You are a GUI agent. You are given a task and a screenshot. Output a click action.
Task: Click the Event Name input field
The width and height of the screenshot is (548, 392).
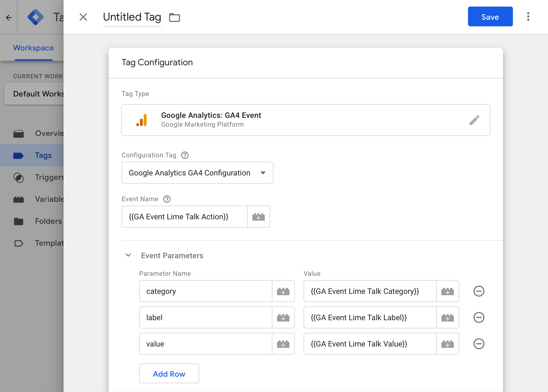tap(185, 217)
